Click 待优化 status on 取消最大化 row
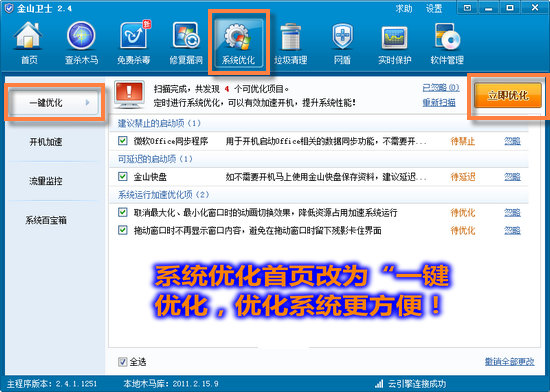 click(463, 212)
